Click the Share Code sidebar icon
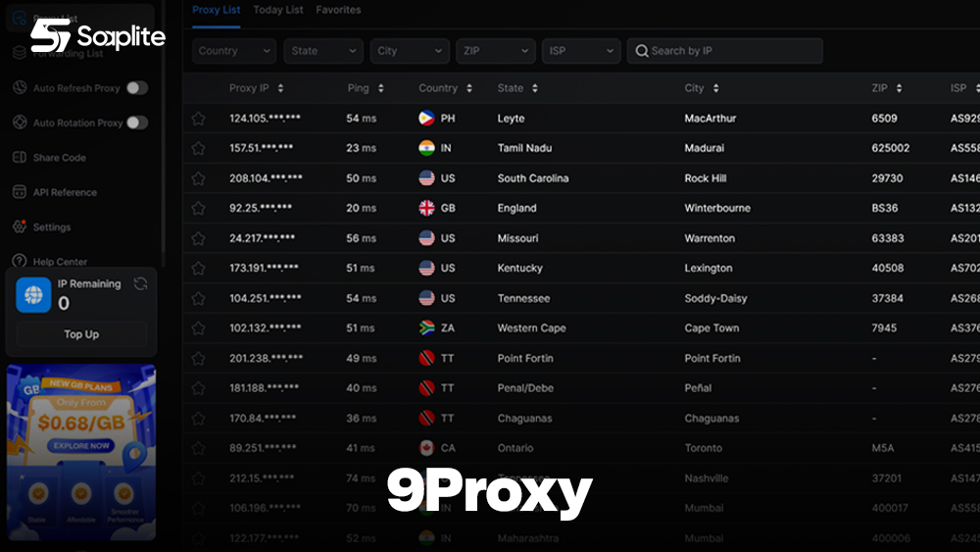The width and height of the screenshot is (980, 552). [20, 157]
